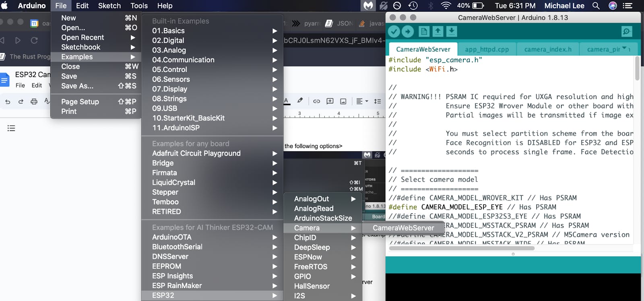Click the browser reload icon
Viewport: 644px width, 301px height.
(x=34, y=40)
